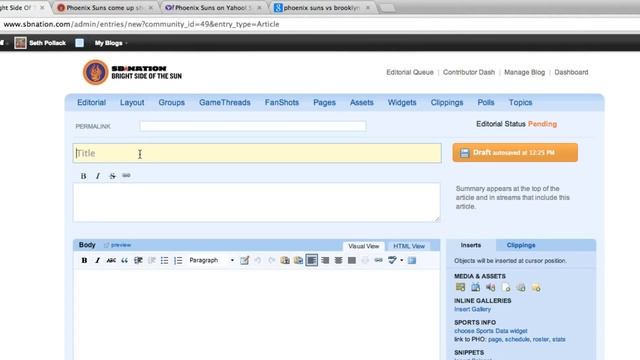Insert an unordered bullet list

(164, 260)
